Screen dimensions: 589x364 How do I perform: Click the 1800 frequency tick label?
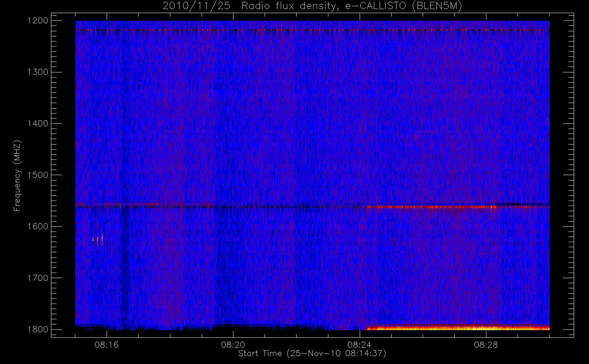[38, 329]
